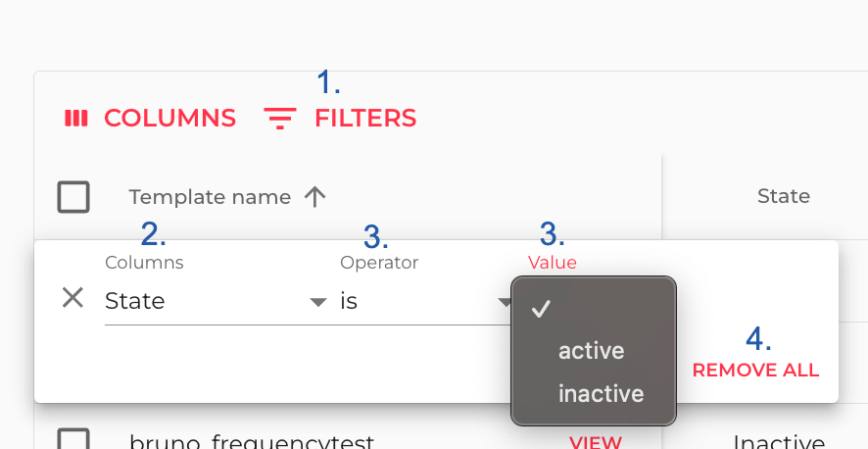Click the FILTERS button label
This screenshot has width=868, height=449.
click(x=365, y=119)
